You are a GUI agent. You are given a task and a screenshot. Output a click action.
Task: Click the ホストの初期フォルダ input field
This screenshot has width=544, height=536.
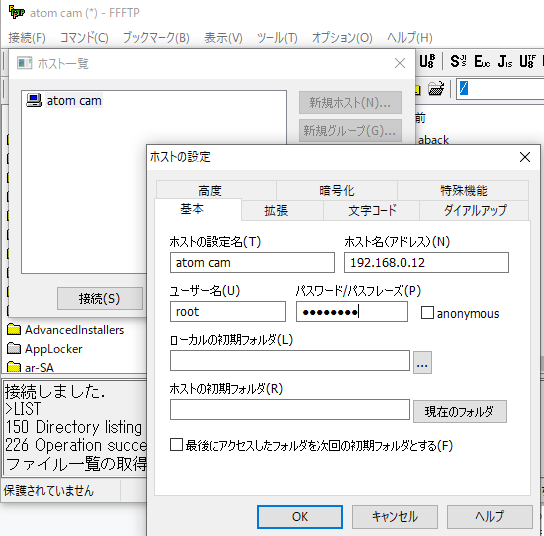pyautogui.click(x=290, y=409)
